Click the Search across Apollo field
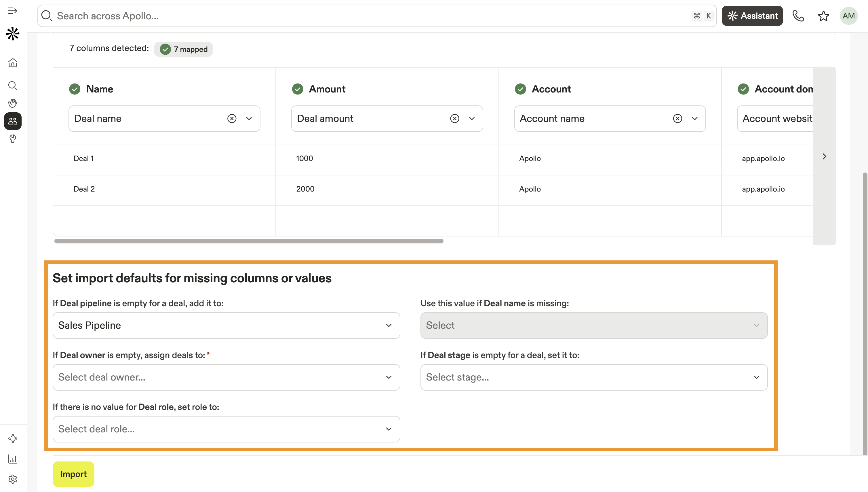 (x=371, y=16)
